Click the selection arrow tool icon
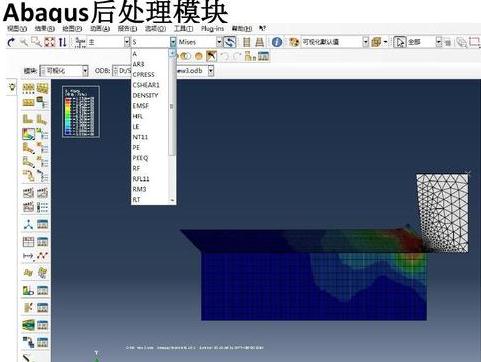This screenshot has height=362, width=481. click(x=399, y=42)
